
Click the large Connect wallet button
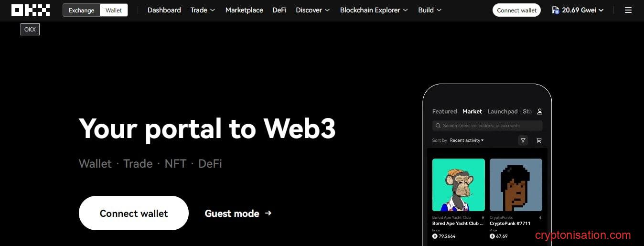pos(134,213)
